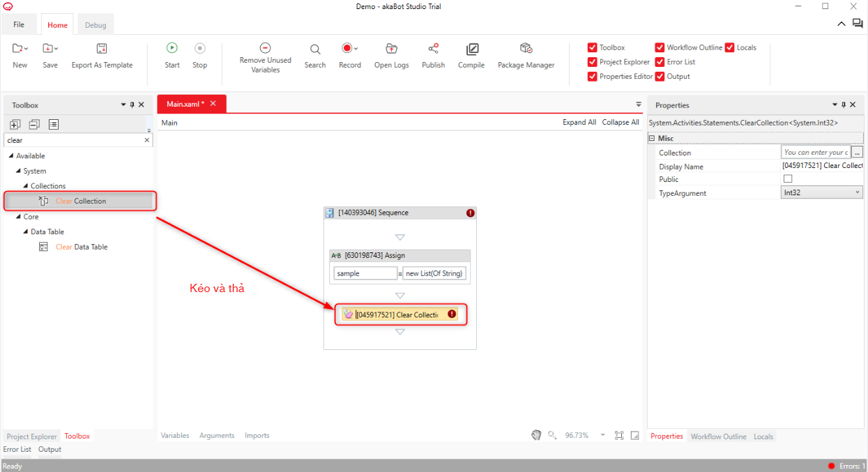The width and height of the screenshot is (868, 472).
Task: Close the Toolbox panel
Action: click(142, 105)
